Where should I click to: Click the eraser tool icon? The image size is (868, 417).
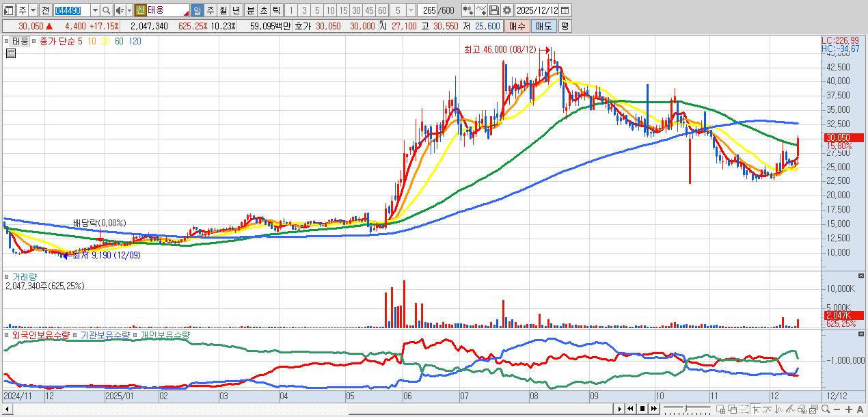pyautogui.click(x=802, y=409)
